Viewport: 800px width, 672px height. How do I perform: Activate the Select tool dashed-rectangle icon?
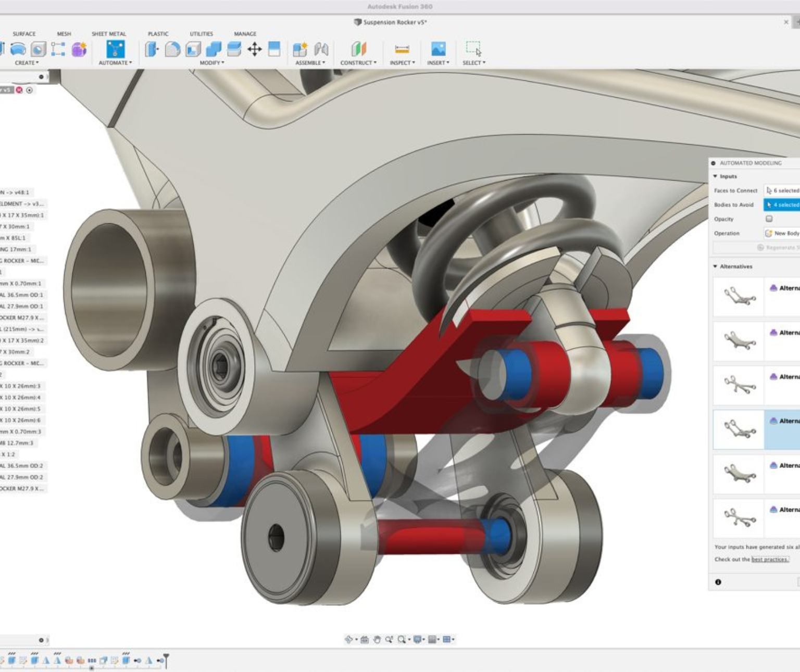pyautogui.click(x=473, y=49)
